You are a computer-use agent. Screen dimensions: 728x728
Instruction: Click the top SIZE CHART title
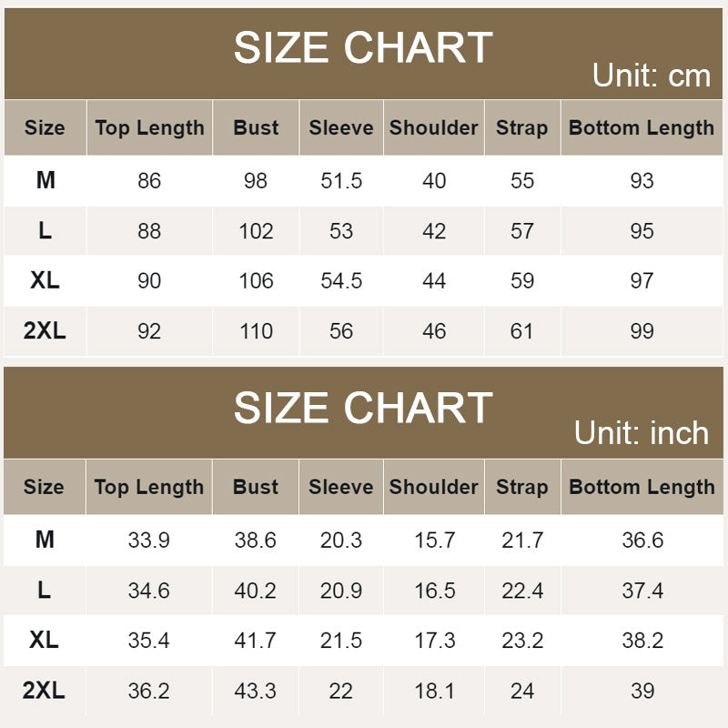(363, 47)
